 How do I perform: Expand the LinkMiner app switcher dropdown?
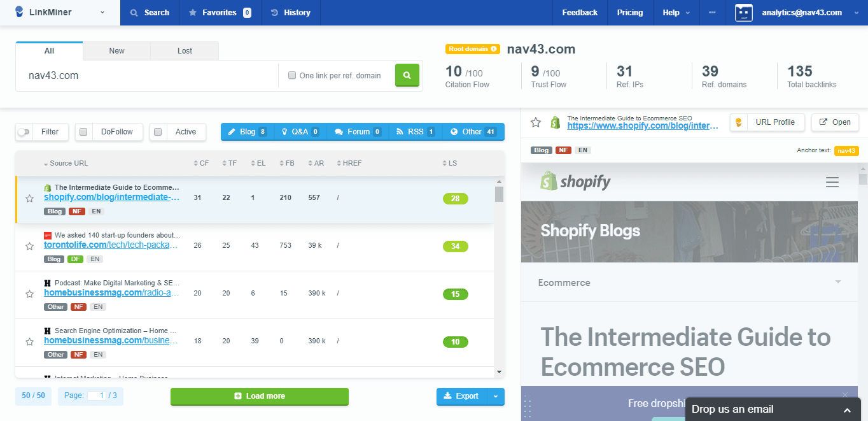pyautogui.click(x=103, y=13)
